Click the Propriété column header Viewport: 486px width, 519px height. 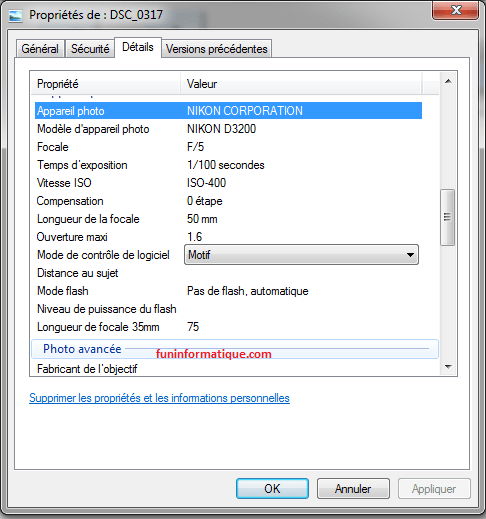(x=106, y=84)
